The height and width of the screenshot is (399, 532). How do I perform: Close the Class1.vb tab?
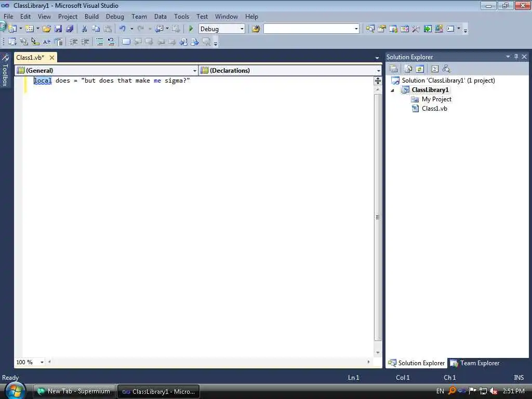click(x=52, y=58)
